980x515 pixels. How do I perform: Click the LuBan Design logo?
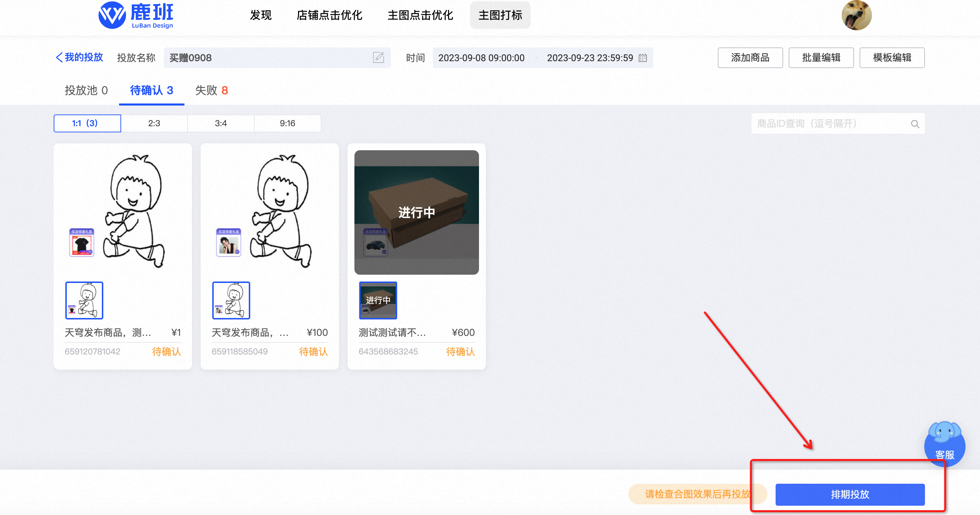[x=136, y=15]
